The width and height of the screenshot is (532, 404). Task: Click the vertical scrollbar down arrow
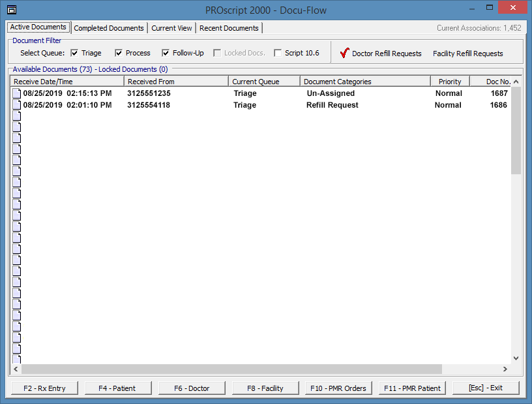coord(516,358)
